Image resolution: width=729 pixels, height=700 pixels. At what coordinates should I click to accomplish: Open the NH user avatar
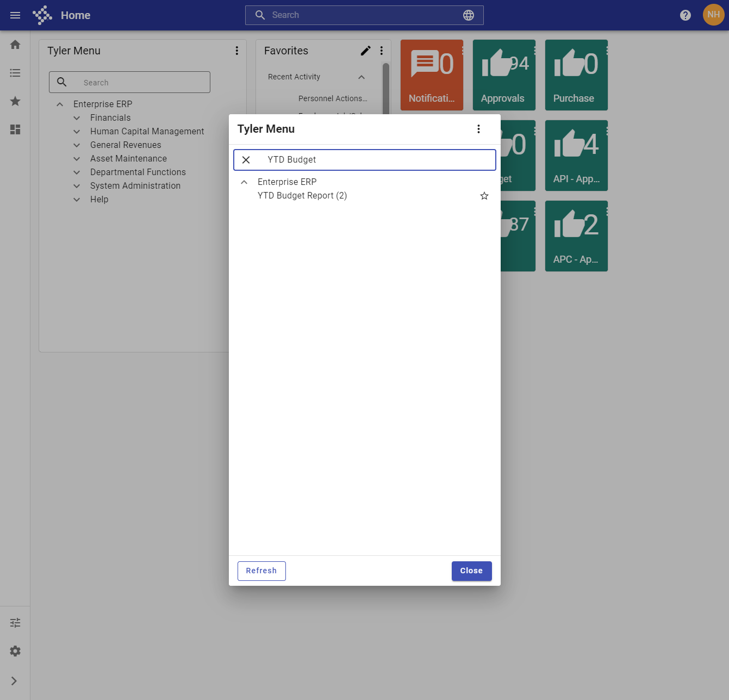(x=713, y=15)
